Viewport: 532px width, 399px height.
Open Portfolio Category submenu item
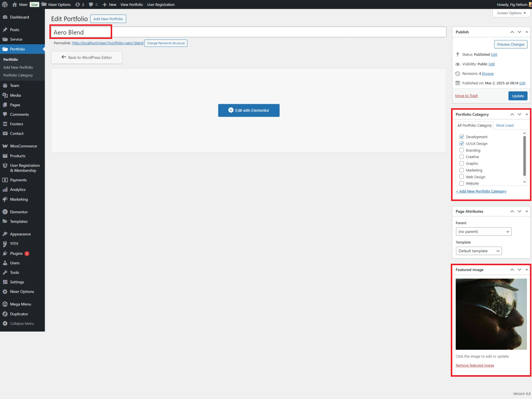[x=18, y=75]
